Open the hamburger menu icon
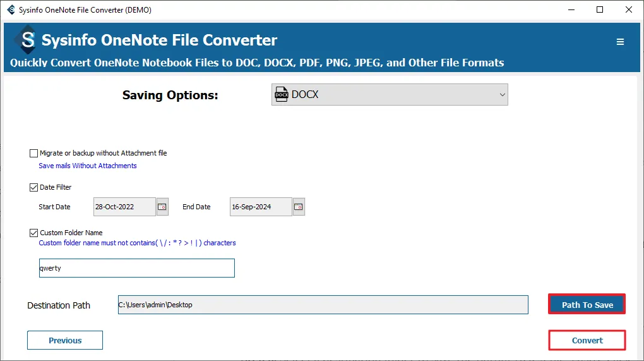Image resolution: width=644 pixels, height=361 pixels. click(x=620, y=42)
